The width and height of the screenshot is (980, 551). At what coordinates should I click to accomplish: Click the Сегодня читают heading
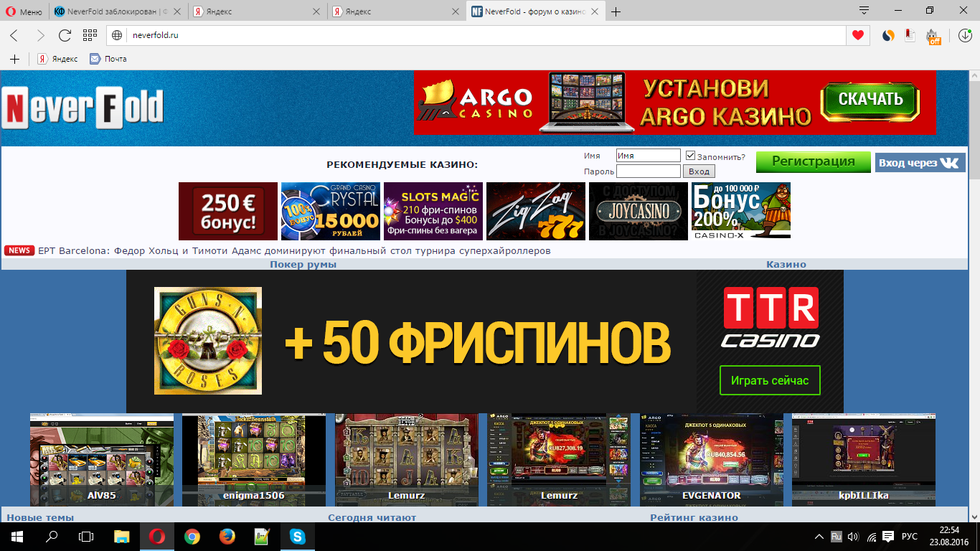pos(372,517)
